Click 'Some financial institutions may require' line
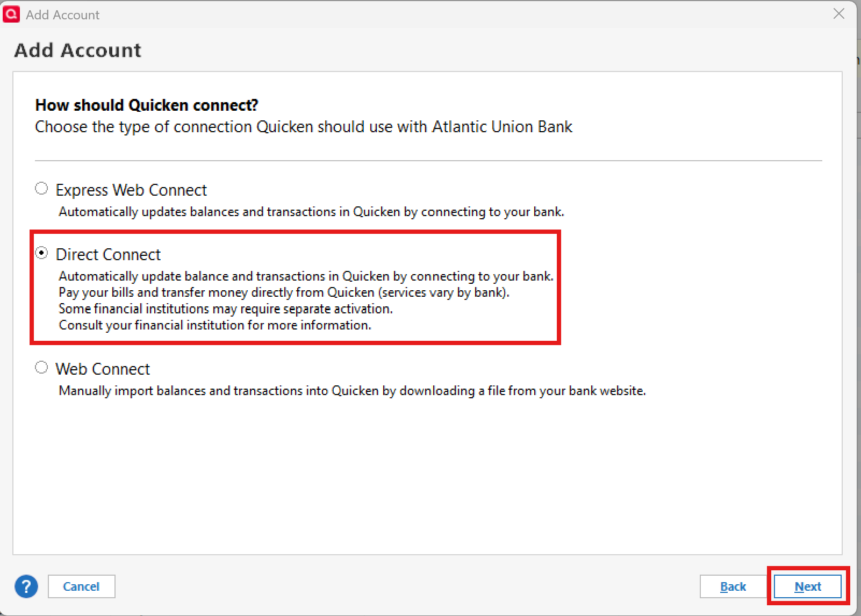 point(226,309)
